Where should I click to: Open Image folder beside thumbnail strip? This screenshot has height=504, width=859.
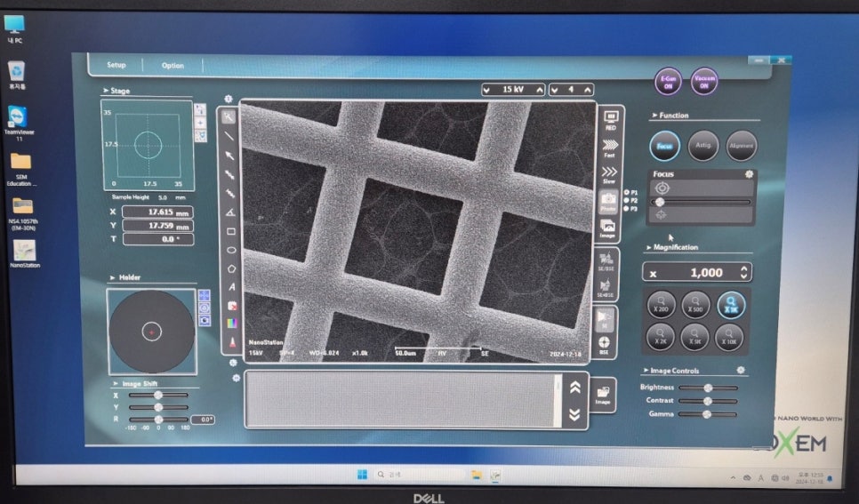tap(603, 395)
